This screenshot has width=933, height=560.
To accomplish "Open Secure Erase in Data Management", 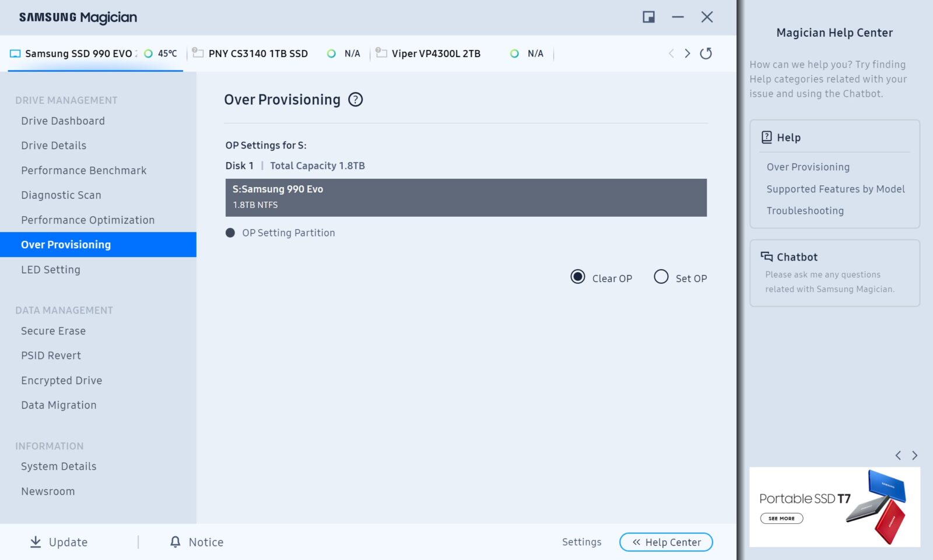I will [53, 331].
